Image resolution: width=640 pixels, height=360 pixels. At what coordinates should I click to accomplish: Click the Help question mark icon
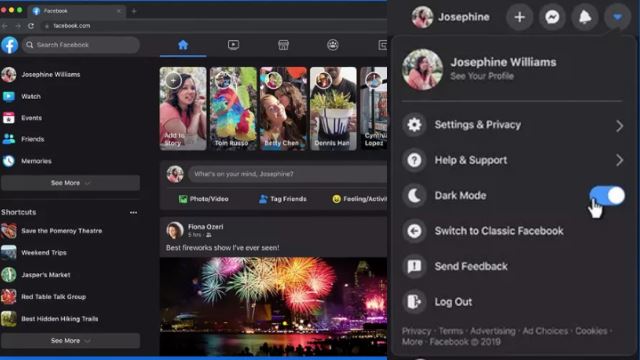click(x=414, y=160)
